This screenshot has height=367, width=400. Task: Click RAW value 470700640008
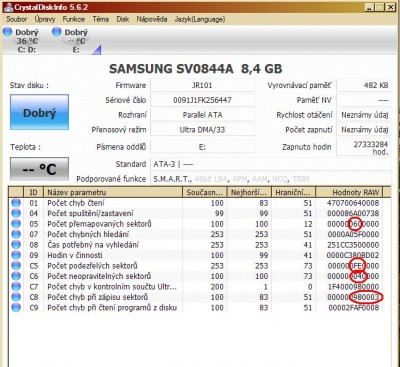click(x=353, y=203)
